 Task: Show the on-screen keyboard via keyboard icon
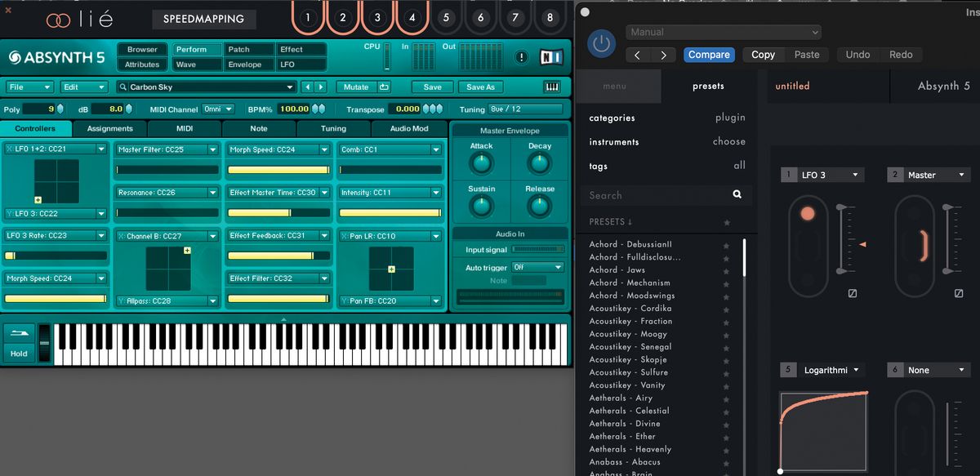point(551,87)
